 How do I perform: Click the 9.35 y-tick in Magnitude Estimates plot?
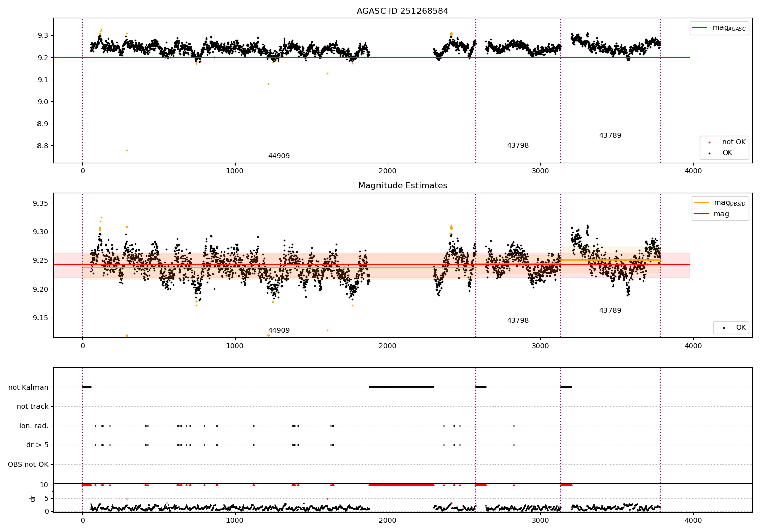40,203
